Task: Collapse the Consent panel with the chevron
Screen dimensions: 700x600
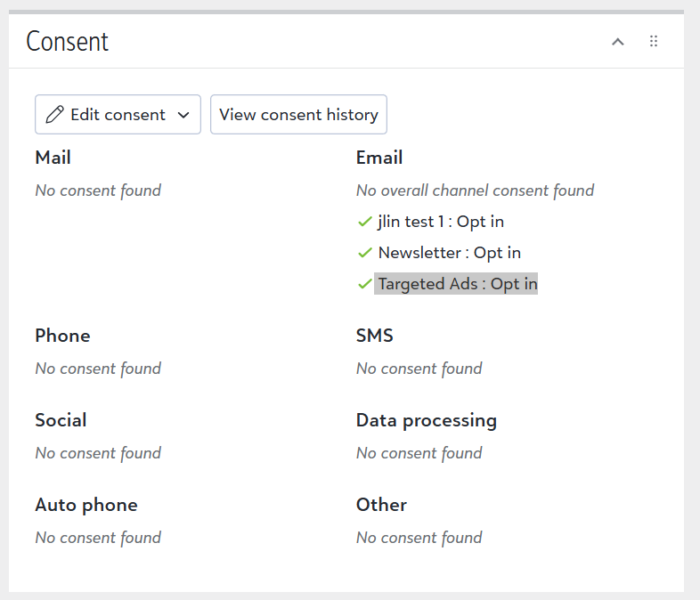Action: pyautogui.click(x=618, y=42)
